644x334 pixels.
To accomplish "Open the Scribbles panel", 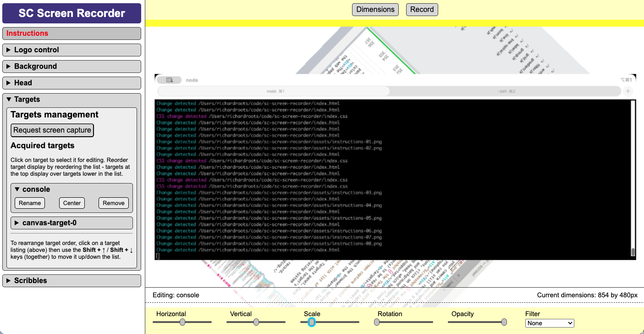I will 72,280.
